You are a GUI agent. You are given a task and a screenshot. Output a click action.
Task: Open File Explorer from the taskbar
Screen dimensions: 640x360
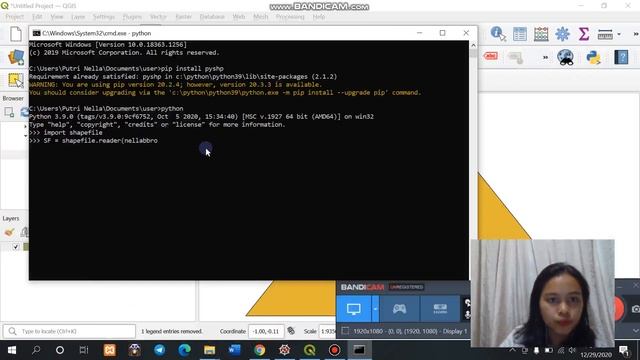209,350
